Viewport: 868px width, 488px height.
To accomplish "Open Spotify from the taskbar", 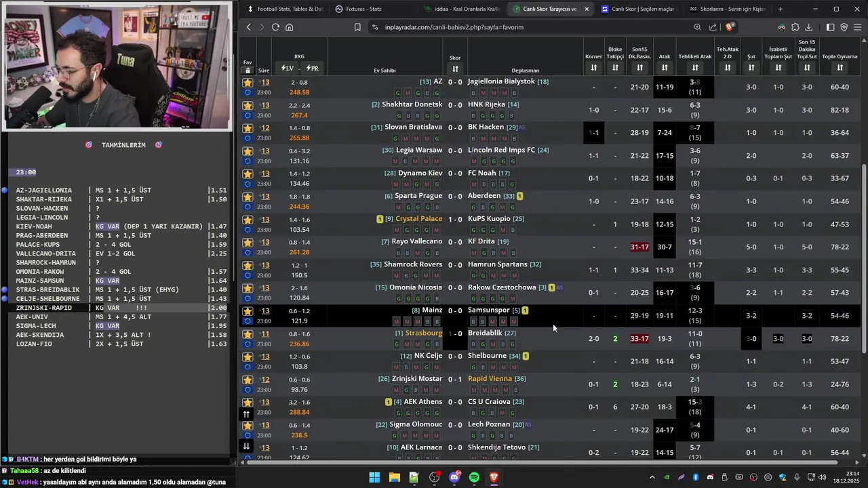I will (474, 478).
